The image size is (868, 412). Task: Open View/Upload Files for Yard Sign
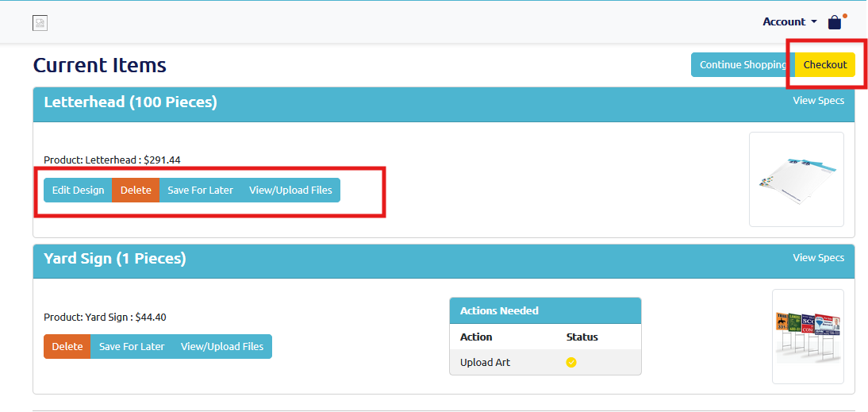pos(222,347)
